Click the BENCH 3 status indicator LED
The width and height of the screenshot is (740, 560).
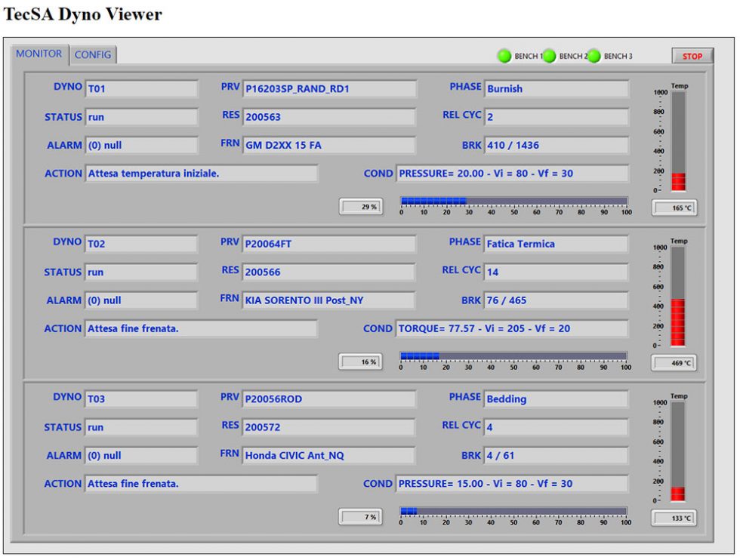596,55
